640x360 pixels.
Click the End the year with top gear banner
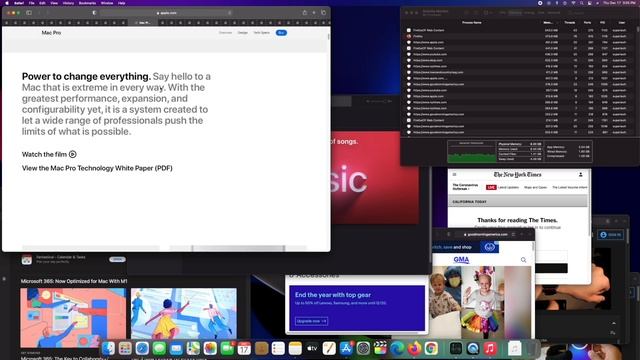pyautogui.click(x=357, y=308)
